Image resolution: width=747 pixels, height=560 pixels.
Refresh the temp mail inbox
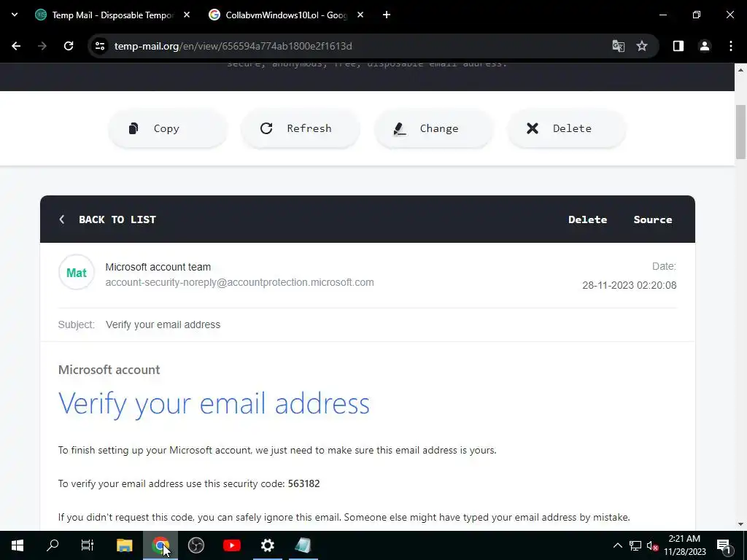click(300, 128)
